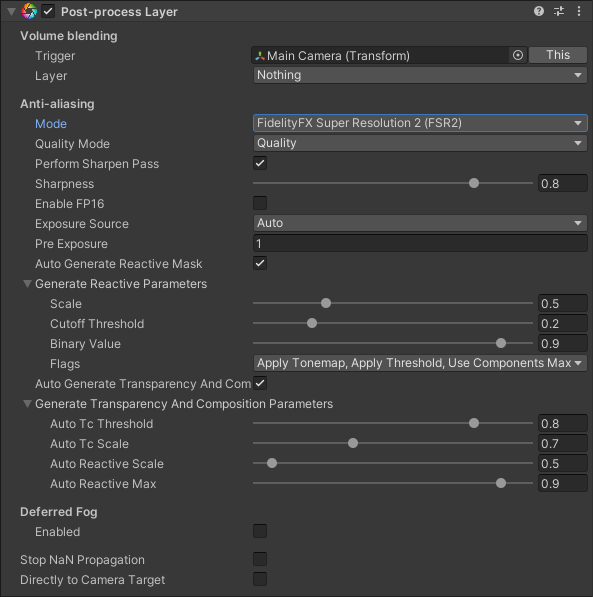
Task: Click the Pre Exposure label
Action: coord(71,244)
